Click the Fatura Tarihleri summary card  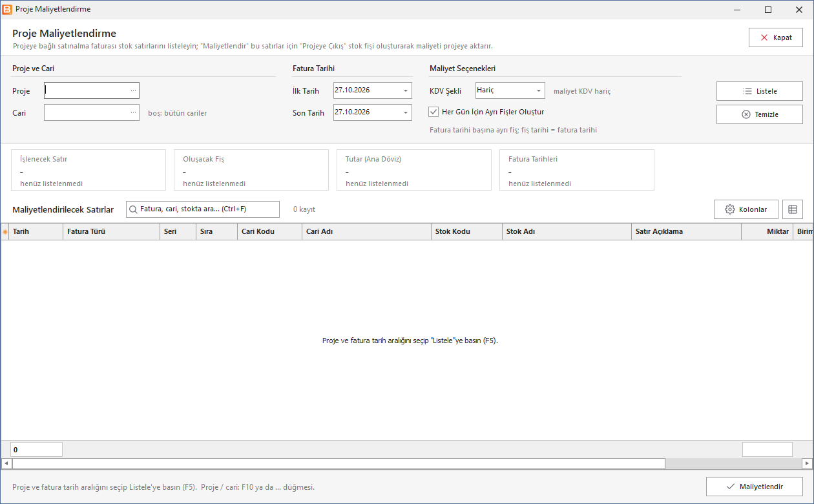[577, 170]
